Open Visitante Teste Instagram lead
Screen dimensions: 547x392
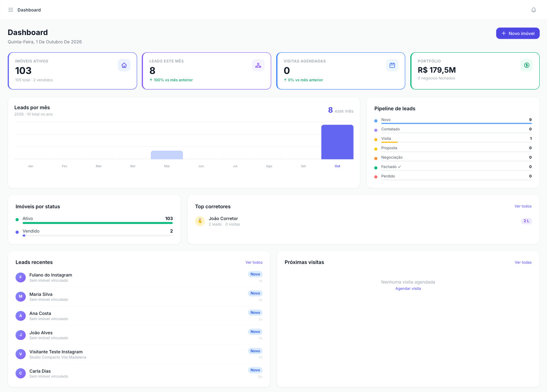[x=139, y=354]
